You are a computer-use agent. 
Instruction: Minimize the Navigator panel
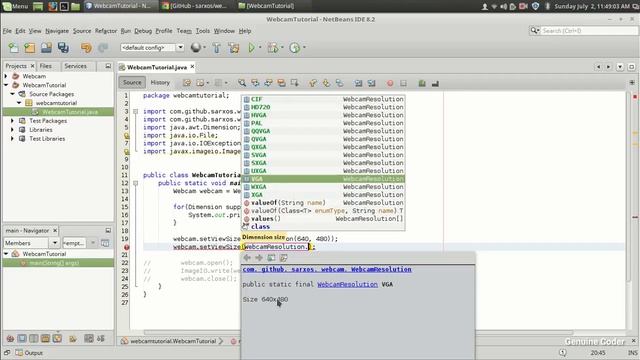click(108, 230)
